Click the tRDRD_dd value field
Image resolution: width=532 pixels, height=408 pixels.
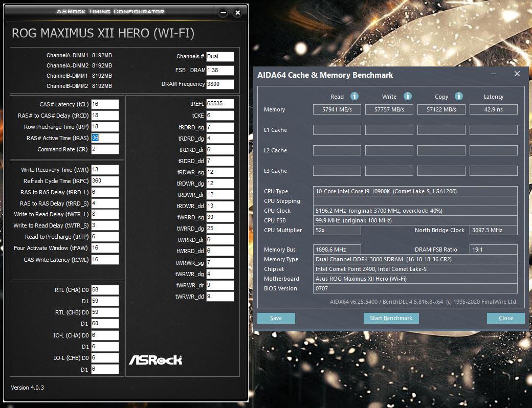coord(220,161)
